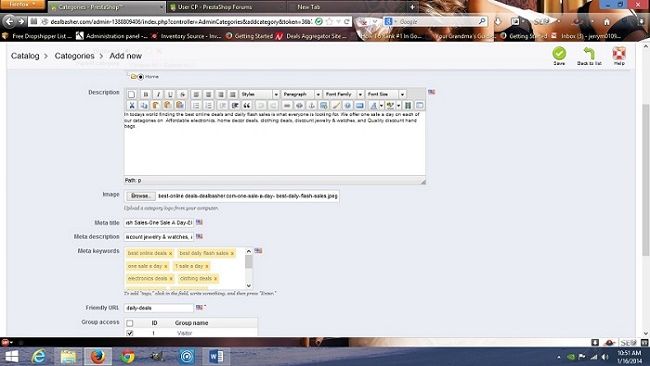Uncheck the Visitor group checkbox
Viewport: 650px width, 366px height.
click(130, 333)
